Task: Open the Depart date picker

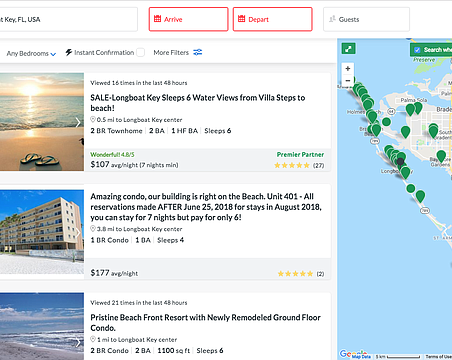Action: (273, 19)
